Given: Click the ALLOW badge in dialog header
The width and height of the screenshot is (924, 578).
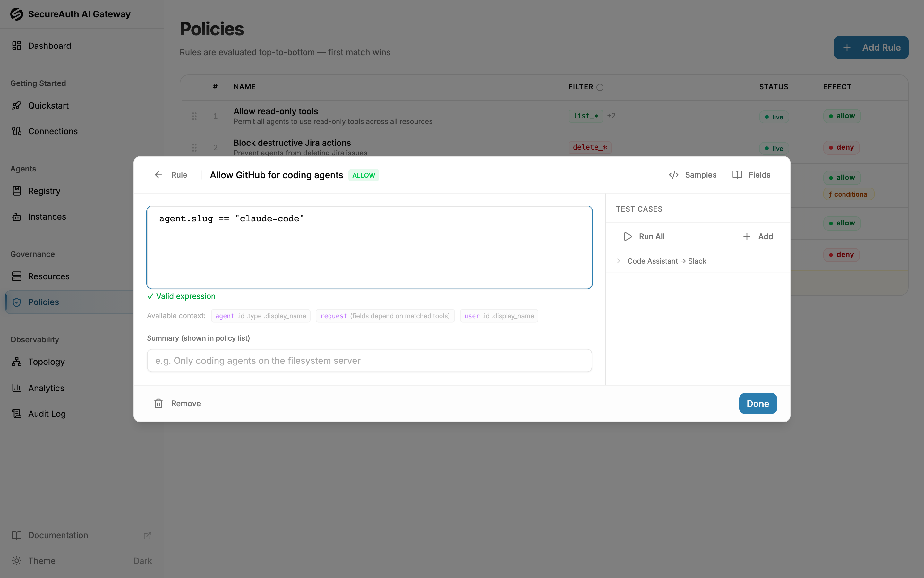Looking at the screenshot, I should click(x=364, y=175).
